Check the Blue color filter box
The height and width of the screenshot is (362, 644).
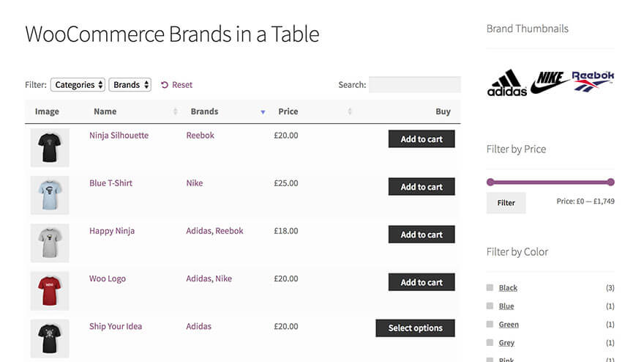(490, 306)
